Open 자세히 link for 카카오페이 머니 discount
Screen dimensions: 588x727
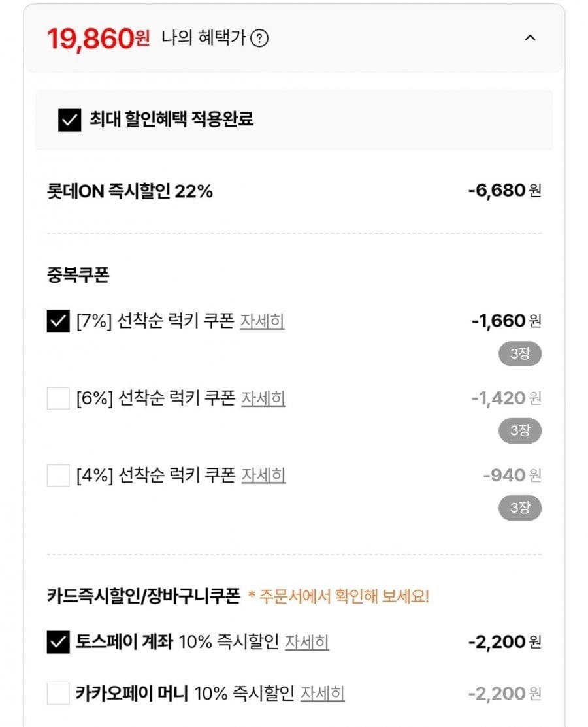tap(322, 694)
